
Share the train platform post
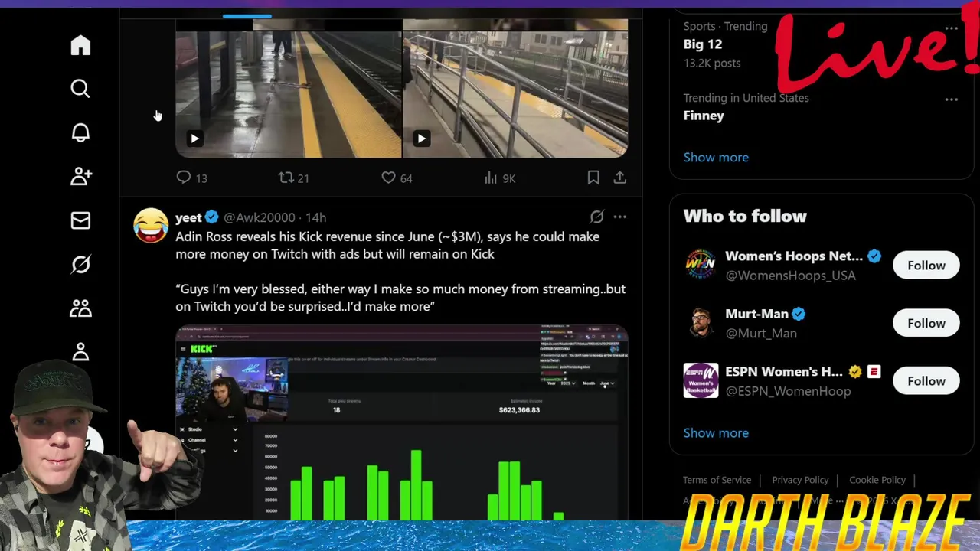coord(619,178)
